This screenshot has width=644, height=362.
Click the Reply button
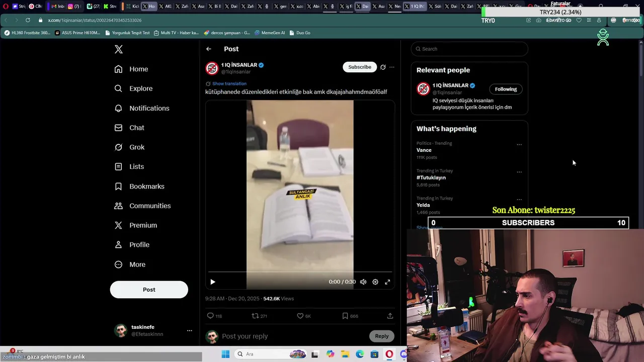tap(382, 336)
